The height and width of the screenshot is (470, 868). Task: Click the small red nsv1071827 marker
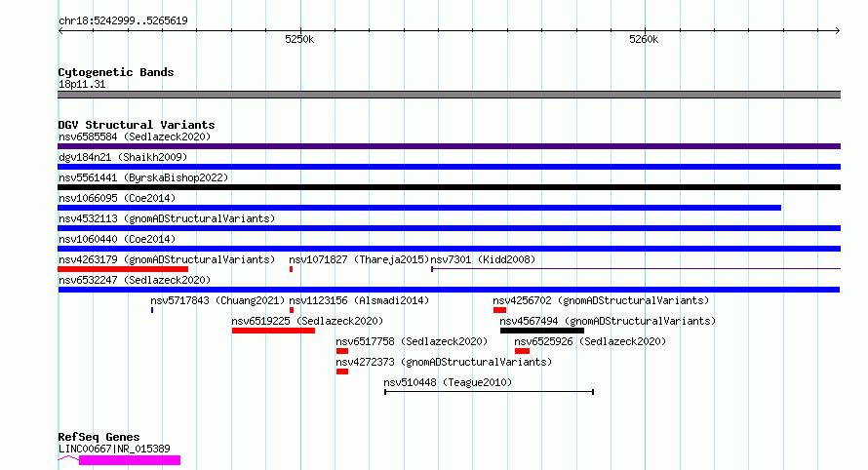click(292, 269)
